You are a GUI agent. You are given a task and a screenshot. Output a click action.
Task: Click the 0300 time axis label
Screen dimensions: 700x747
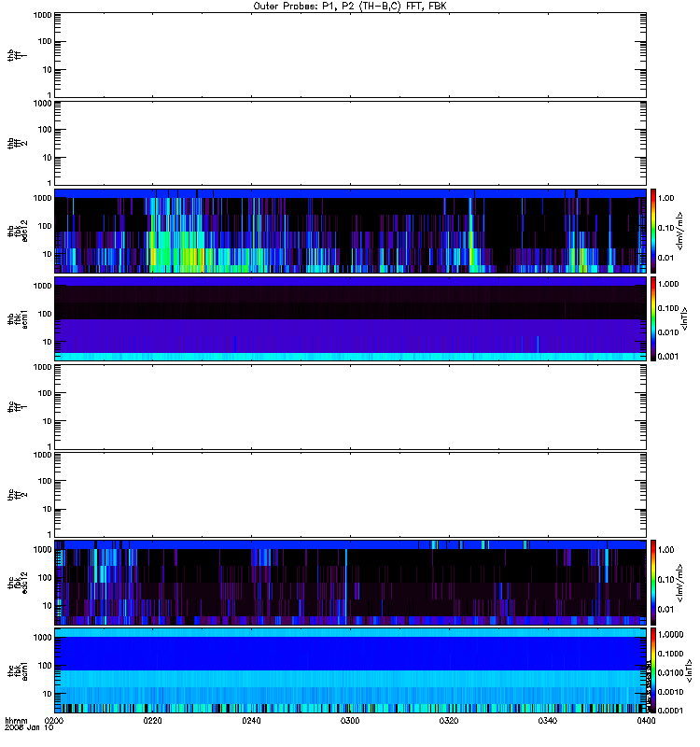coord(350,721)
